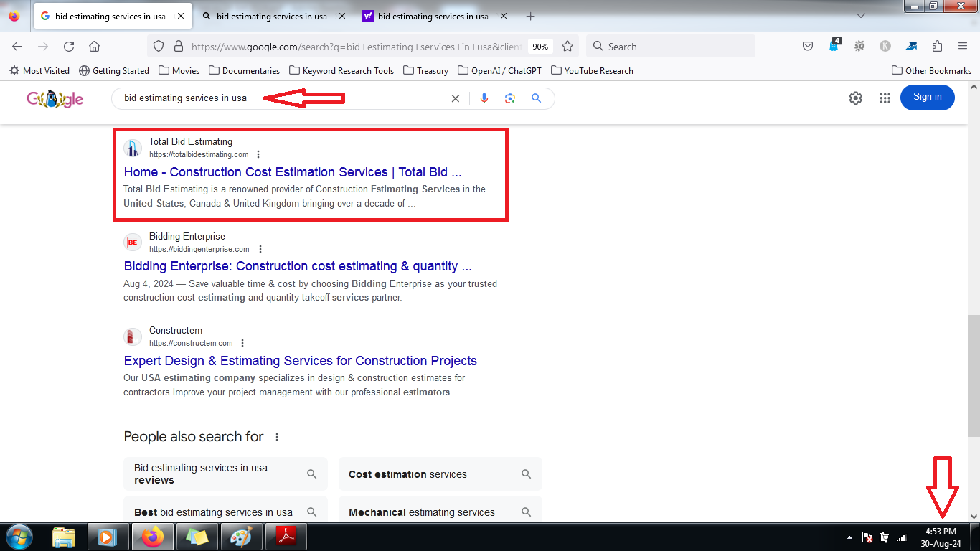Screen dimensions: 980x551
Task: Start voice search with the microphone icon
Action: (484, 98)
